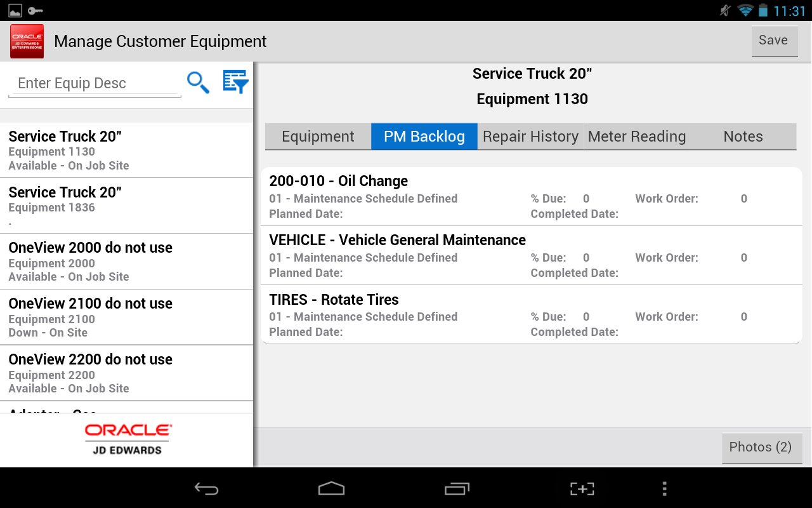The width and height of the screenshot is (812, 508).
Task: Switch to the Equipment tab
Action: tap(318, 137)
